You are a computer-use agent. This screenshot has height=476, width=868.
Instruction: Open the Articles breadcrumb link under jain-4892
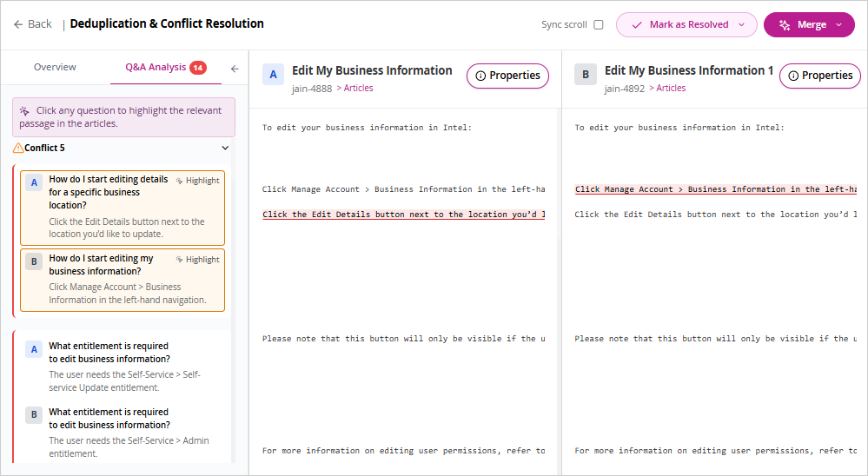tap(671, 88)
